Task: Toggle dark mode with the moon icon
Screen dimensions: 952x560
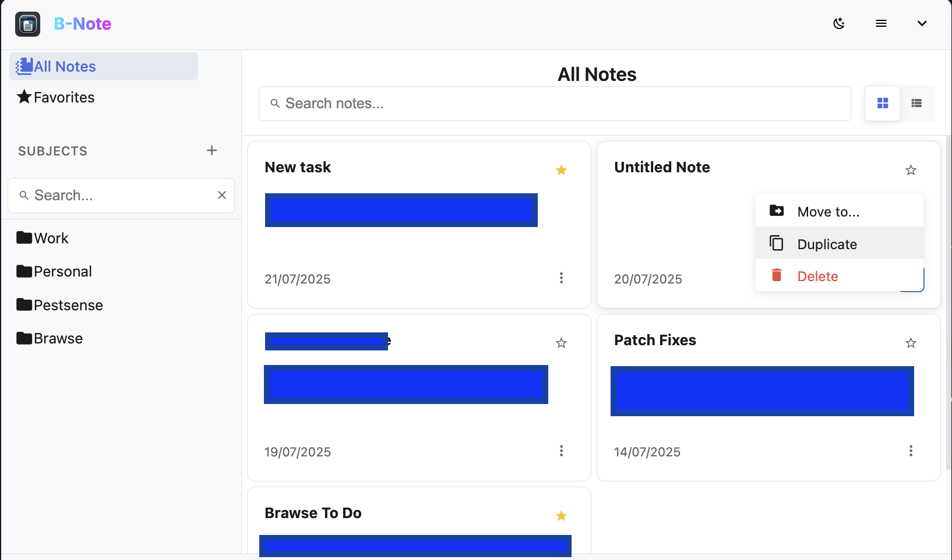Action: pyautogui.click(x=839, y=24)
